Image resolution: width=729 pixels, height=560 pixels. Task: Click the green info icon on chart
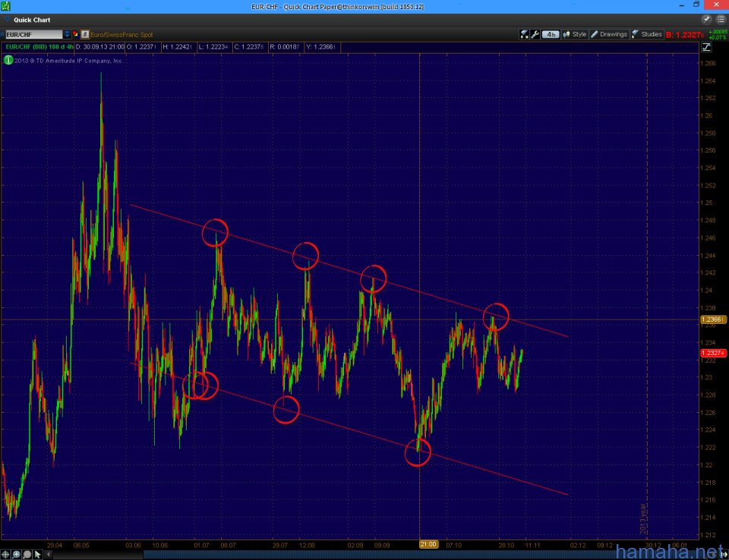[x=8, y=60]
